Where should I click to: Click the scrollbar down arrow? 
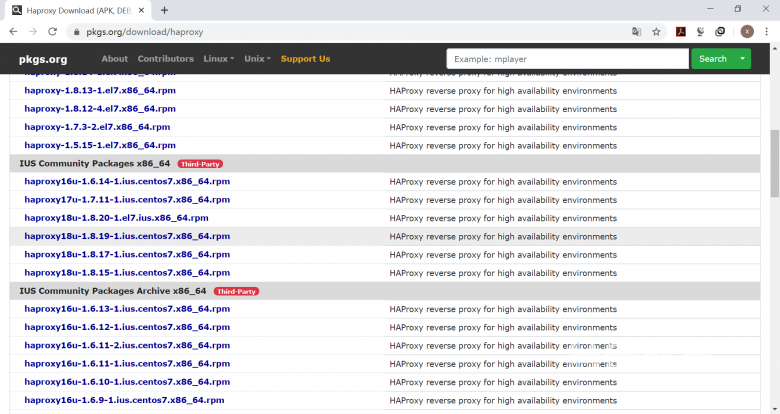[x=775, y=409]
